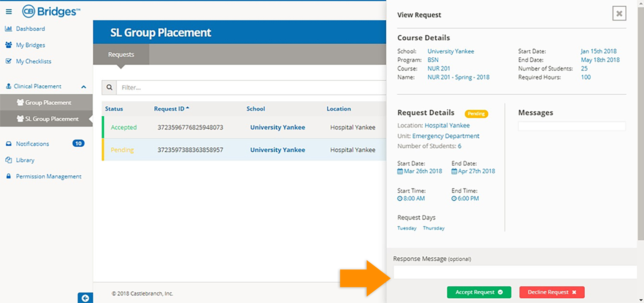Screen dimensions: 644x303
Task: Click the NUR 201 course value
Action: pyautogui.click(x=439, y=68)
